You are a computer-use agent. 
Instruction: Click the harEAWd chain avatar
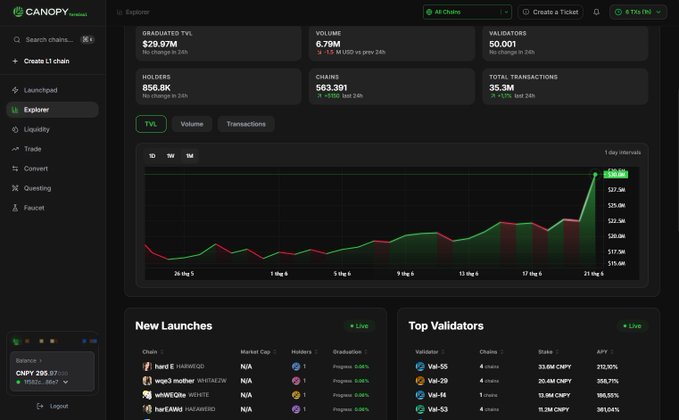[x=147, y=409]
